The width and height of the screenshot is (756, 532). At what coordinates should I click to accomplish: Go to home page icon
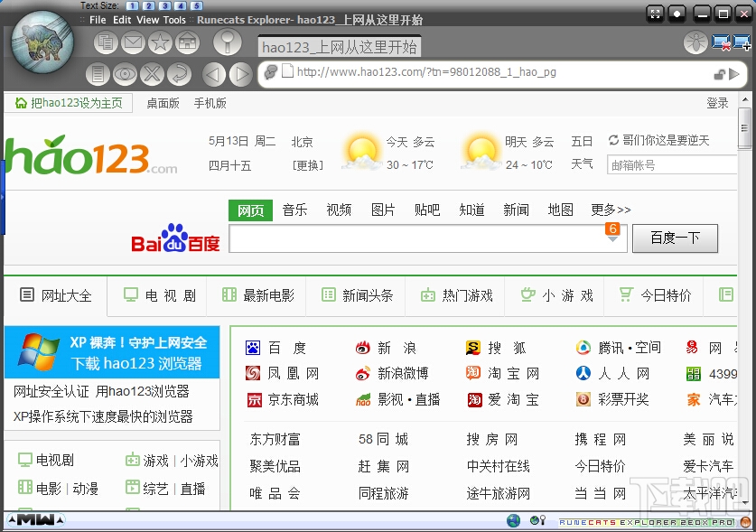tap(187, 43)
